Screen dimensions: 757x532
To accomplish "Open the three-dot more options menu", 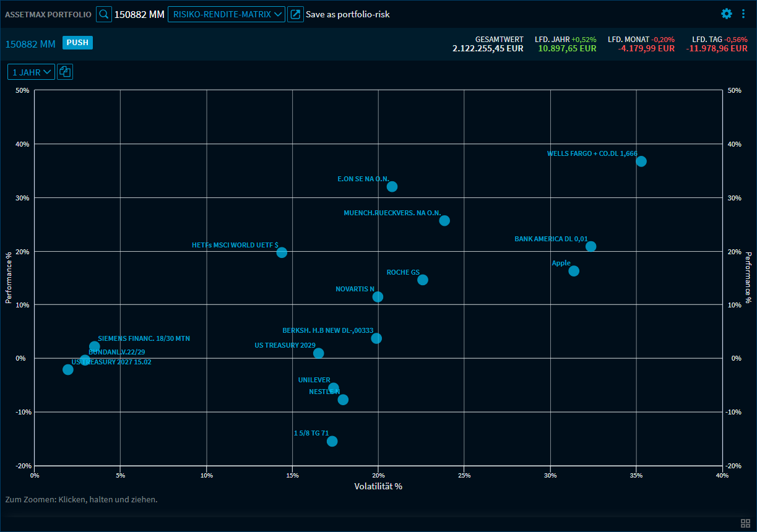I will click(743, 14).
